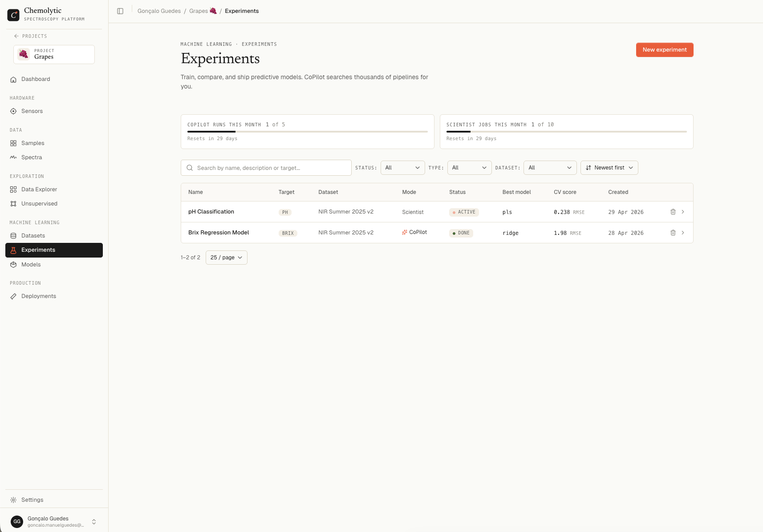Click the CoPilot runs progress bar
763x532 pixels.
(x=308, y=132)
